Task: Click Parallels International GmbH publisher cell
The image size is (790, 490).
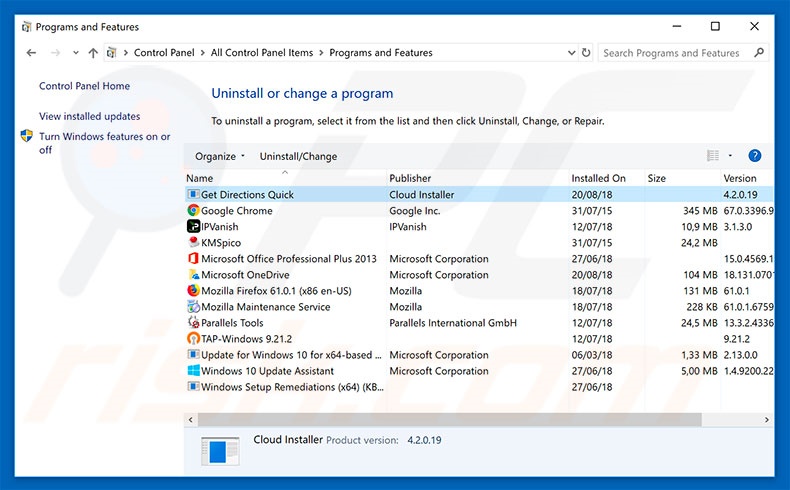Action: tap(453, 323)
